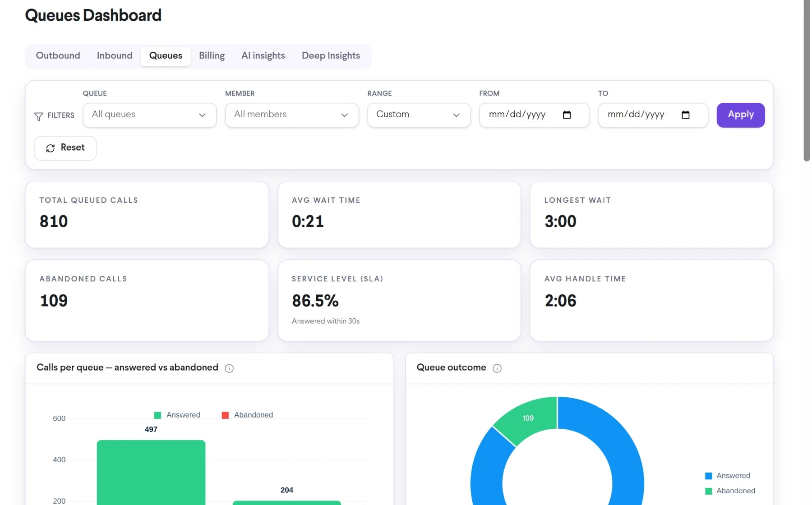Screen dimensions: 812x505
Task: Click the Service Level value 86.5%
Action: pos(315,301)
